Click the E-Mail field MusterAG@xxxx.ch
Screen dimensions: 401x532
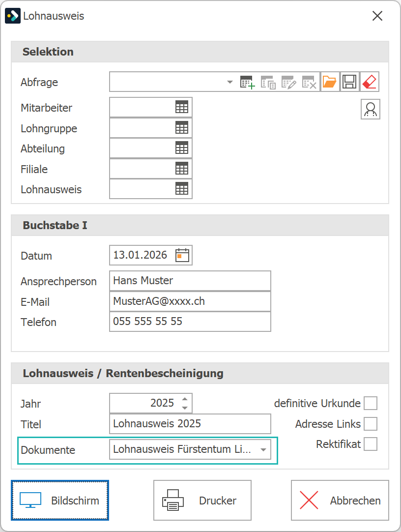point(190,301)
